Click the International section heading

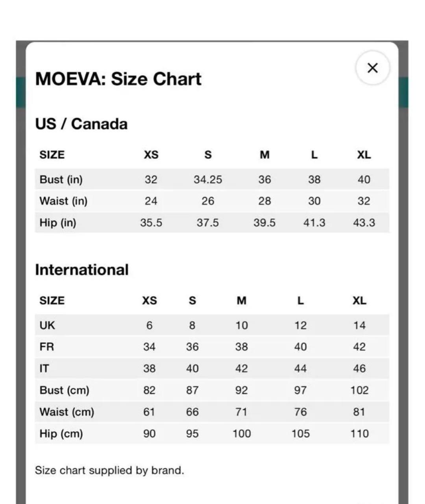[x=82, y=270]
